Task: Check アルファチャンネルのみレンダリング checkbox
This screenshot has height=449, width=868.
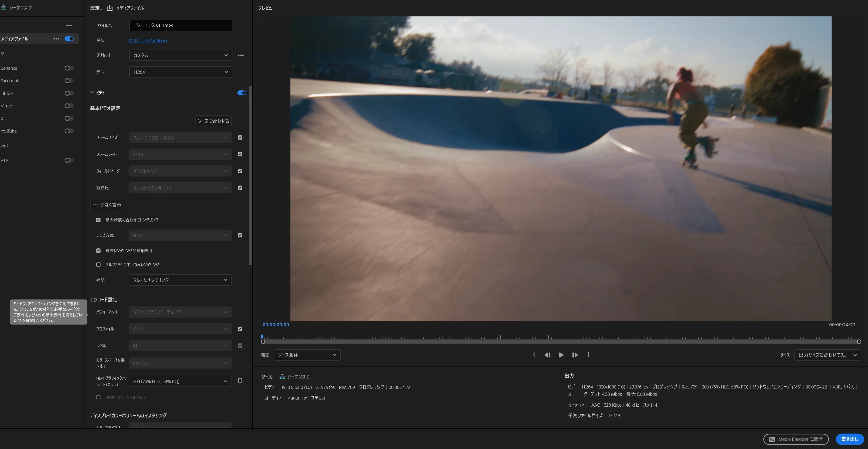Action: pos(98,265)
